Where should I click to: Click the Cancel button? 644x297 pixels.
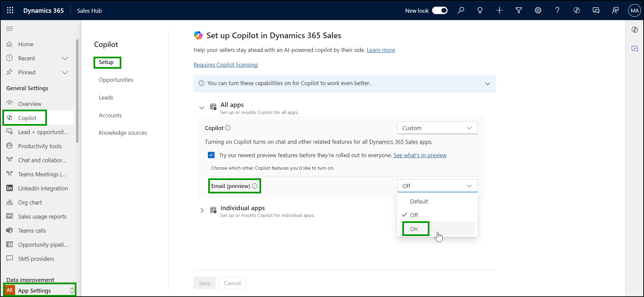click(232, 283)
